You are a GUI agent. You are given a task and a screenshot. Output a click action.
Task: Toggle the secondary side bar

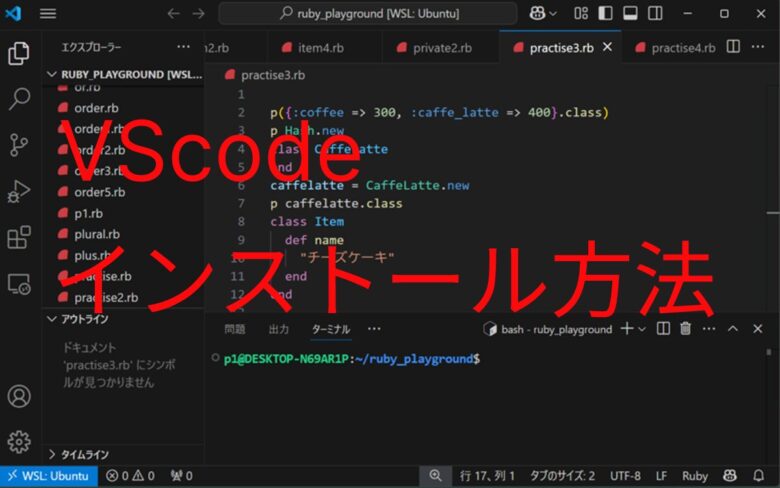click(x=655, y=13)
